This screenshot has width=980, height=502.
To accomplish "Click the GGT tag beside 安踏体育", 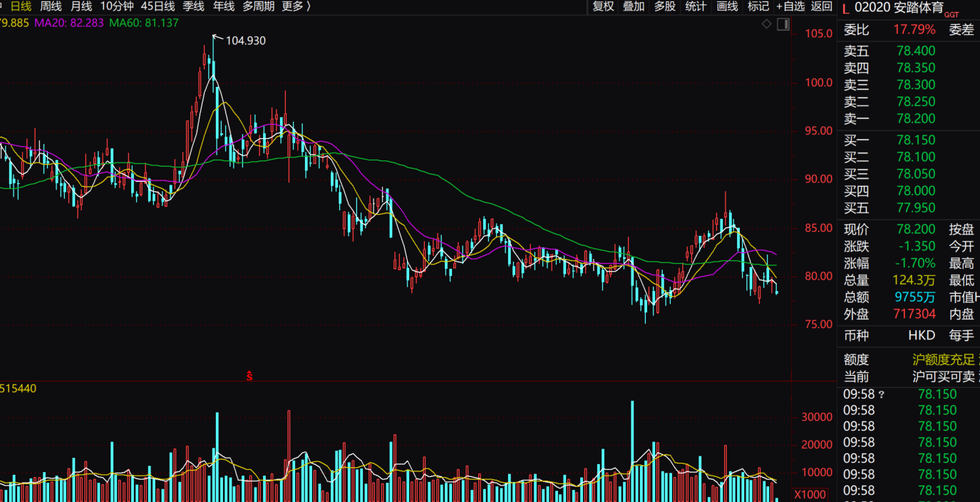I will tap(951, 14).
